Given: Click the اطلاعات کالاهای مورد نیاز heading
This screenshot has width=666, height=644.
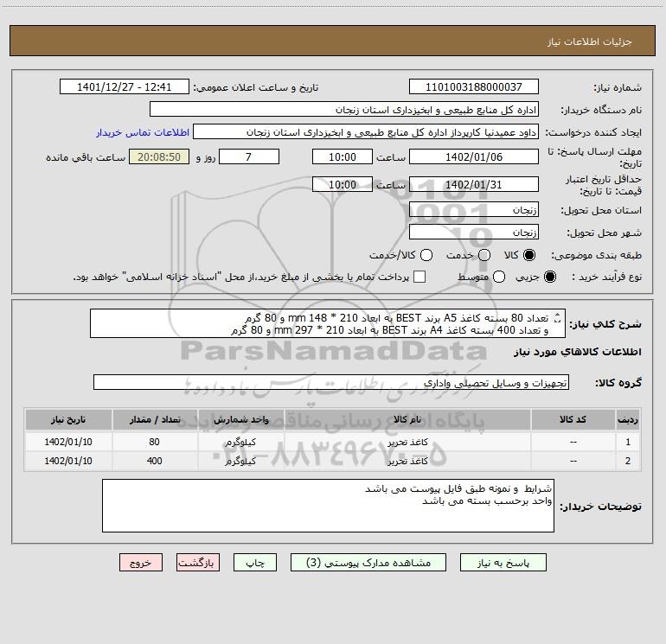Looking at the screenshot, I should 578,352.
